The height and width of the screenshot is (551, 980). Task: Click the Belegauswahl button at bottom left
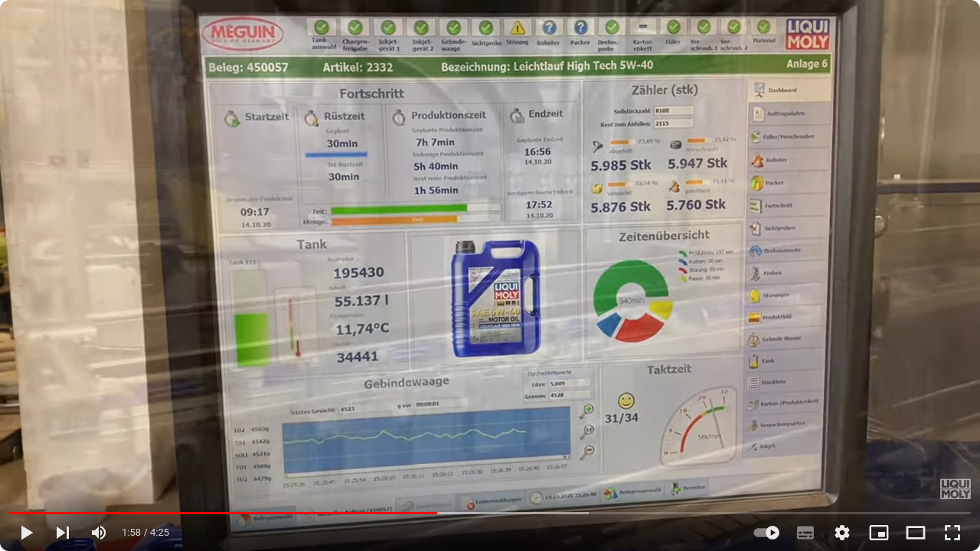[265, 518]
